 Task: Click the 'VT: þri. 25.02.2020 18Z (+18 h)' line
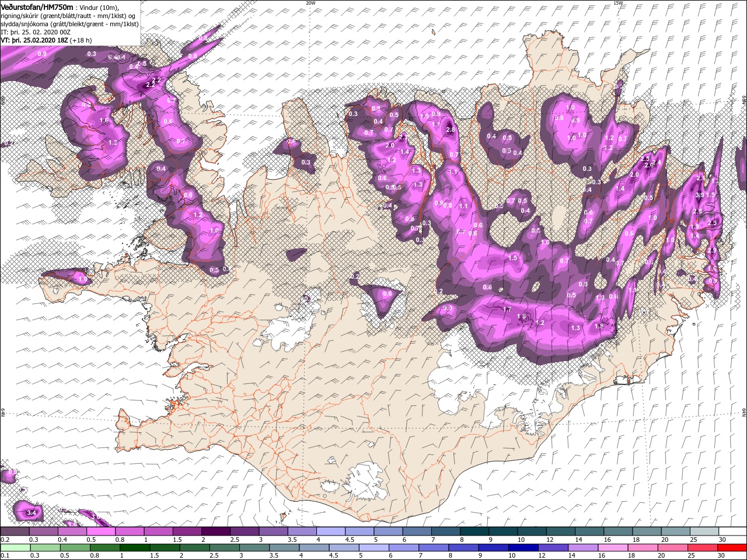tap(46, 40)
